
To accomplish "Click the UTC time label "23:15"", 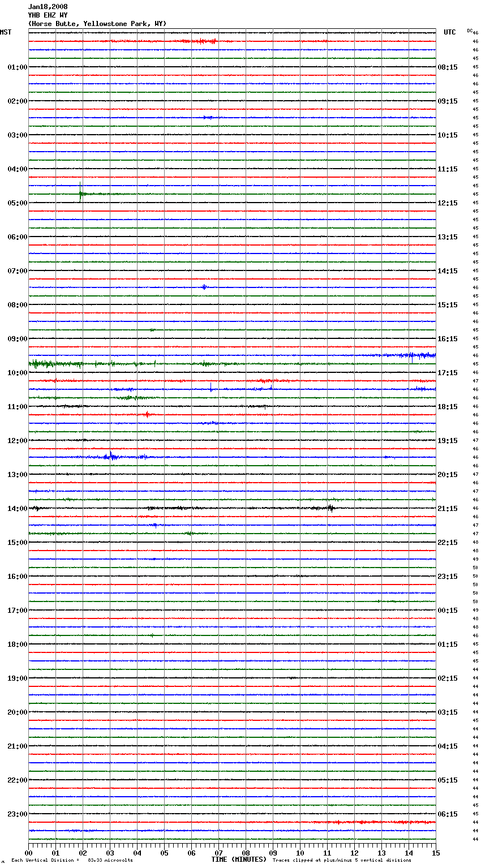I will click(448, 577).
